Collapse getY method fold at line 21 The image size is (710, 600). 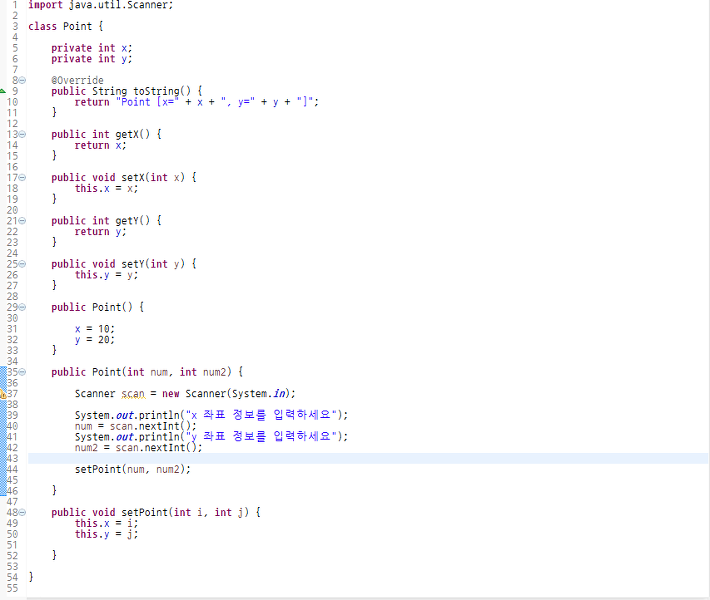[x=22, y=221]
